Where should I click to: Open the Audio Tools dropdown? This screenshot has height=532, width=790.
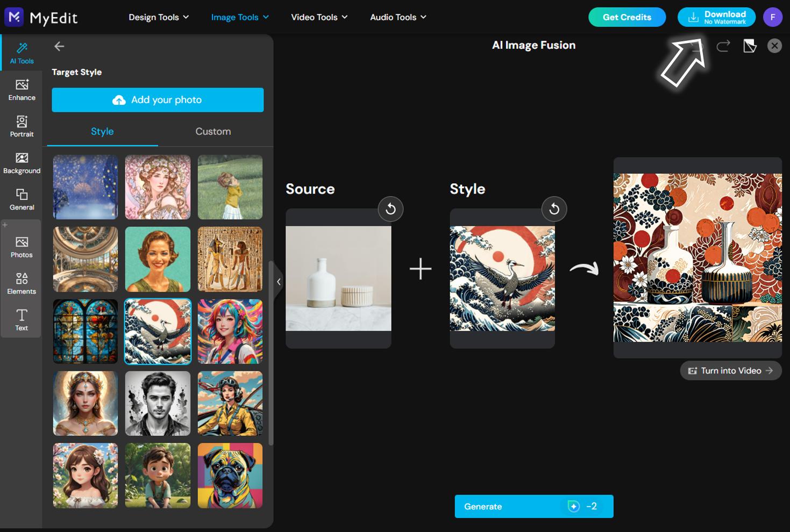(397, 17)
